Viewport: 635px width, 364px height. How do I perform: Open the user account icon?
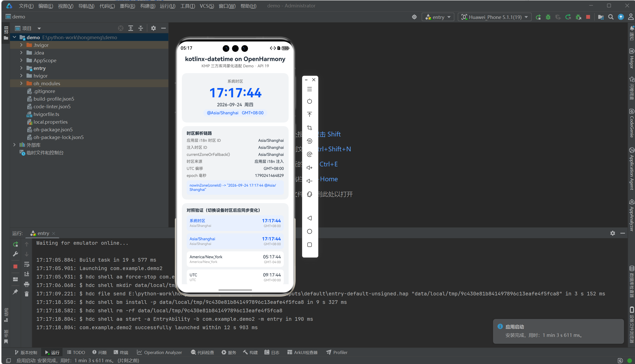(631, 17)
